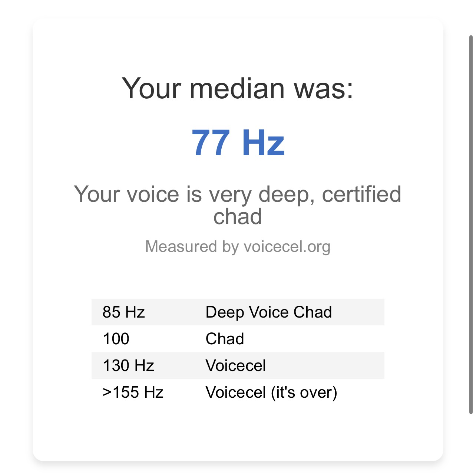Select the blue 77 Hz result
476x476 pixels.
[x=238, y=143]
